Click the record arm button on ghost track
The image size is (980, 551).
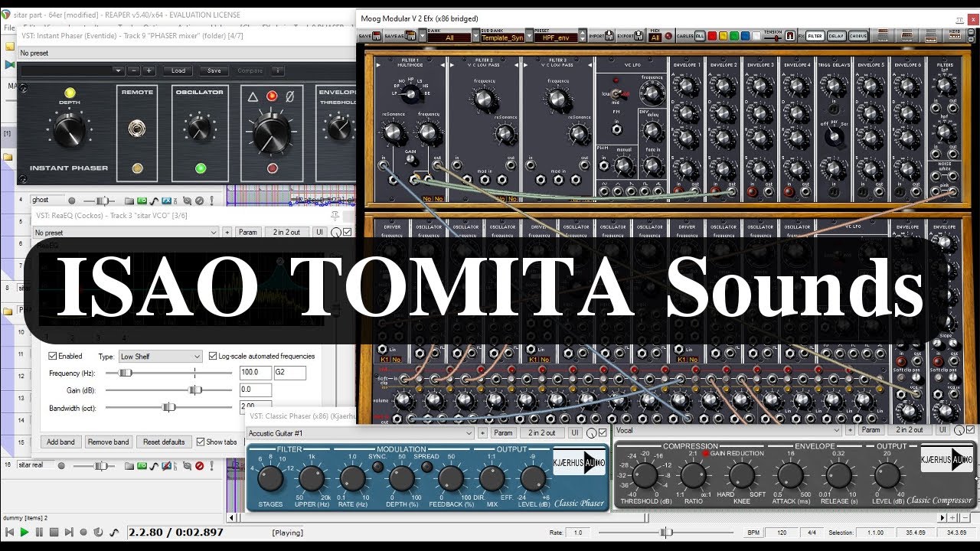click(72, 201)
